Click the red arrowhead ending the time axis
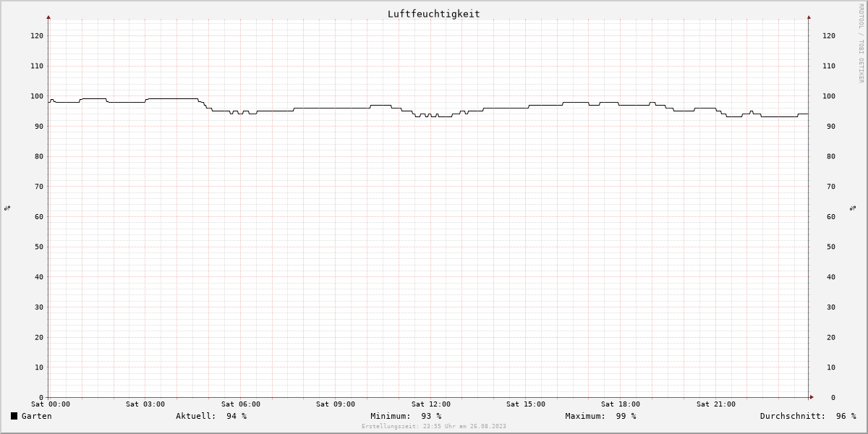This screenshot has height=434, width=868. click(x=811, y=397)
